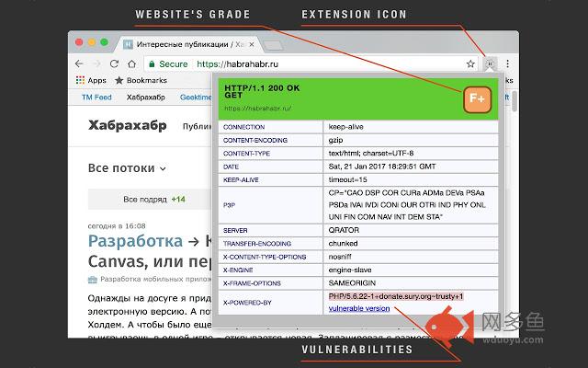This screenshot has height=368, width=588.
Task: Click the browser back arrow
Action: tap(79, 63)
